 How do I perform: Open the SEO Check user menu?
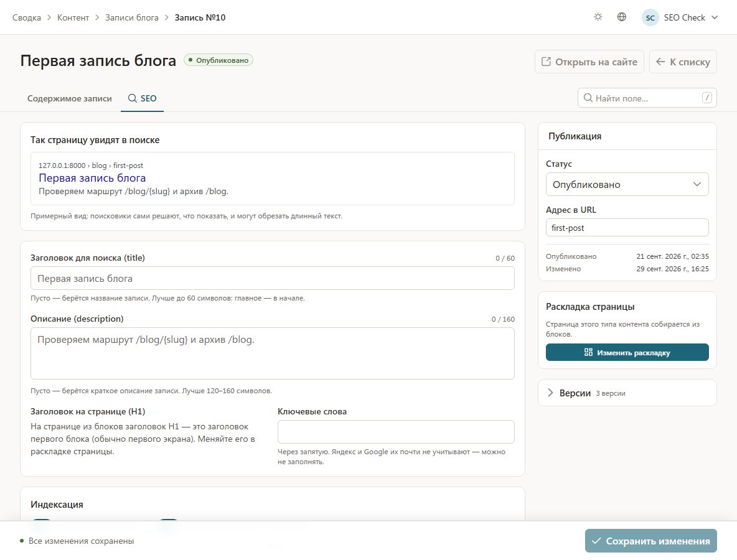click(680, 17)
